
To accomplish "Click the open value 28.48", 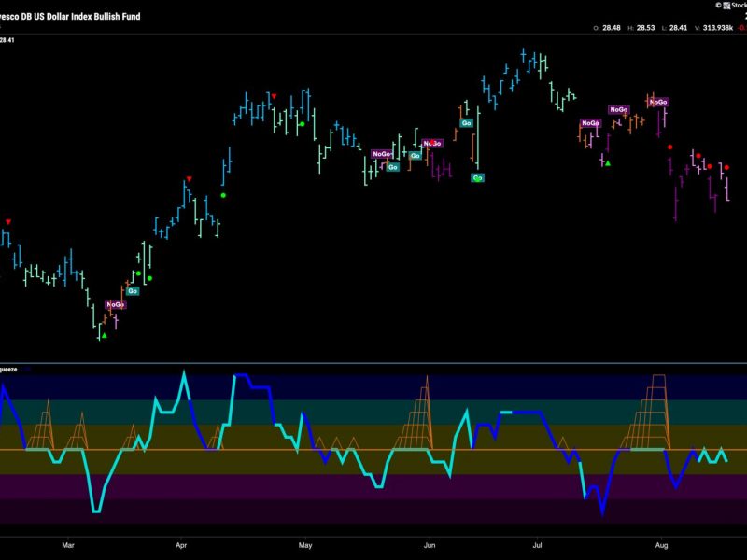I will point(612,28).
